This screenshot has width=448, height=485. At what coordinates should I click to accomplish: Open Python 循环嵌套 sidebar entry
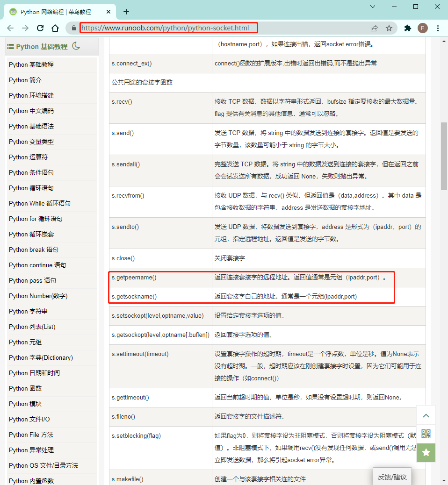pyautogui.click(x=31, y=235)
